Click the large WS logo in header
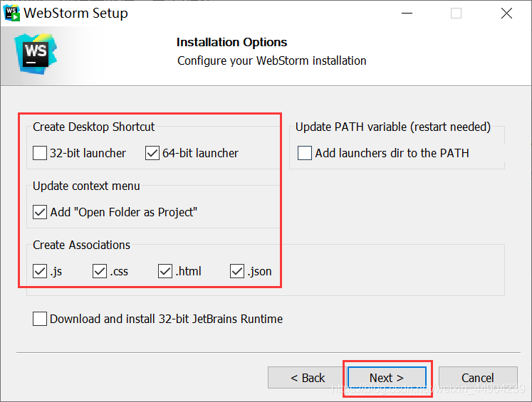 pos(36,54)
